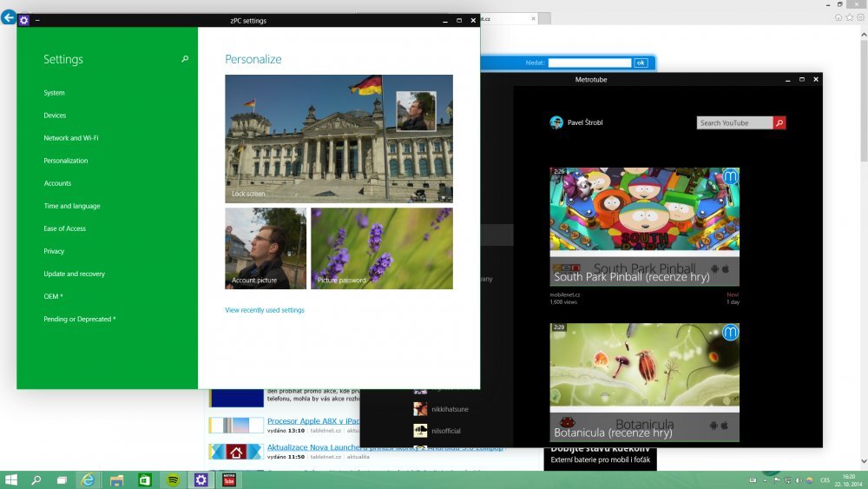Select Network and Wi-Fi in Settings
Screen dimensions: 868x489
pyautogui.click(x=71, y=138)
